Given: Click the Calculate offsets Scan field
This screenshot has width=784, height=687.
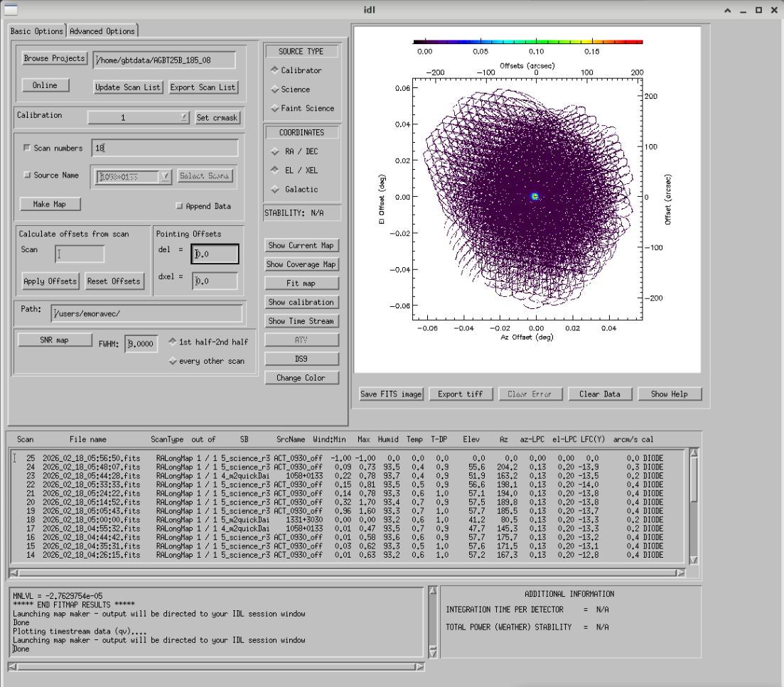Looking at the screenshot, I should click(x=80, y=254).
